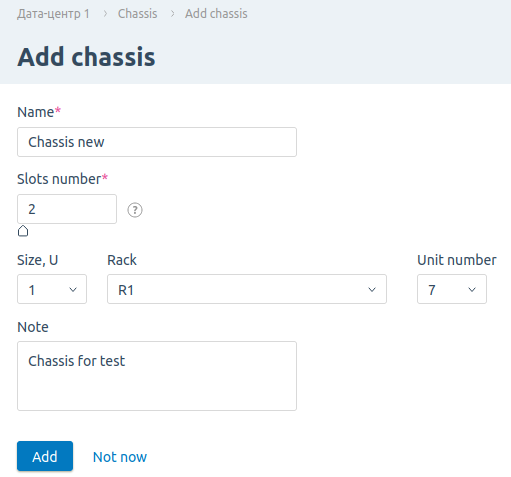Click the Not now link

pyautogui.click(x=120, y=457)
